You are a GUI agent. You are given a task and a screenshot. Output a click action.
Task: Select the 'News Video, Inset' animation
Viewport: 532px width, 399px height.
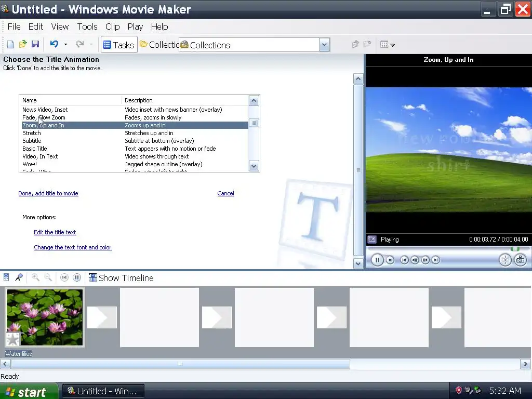pos(135,110)
